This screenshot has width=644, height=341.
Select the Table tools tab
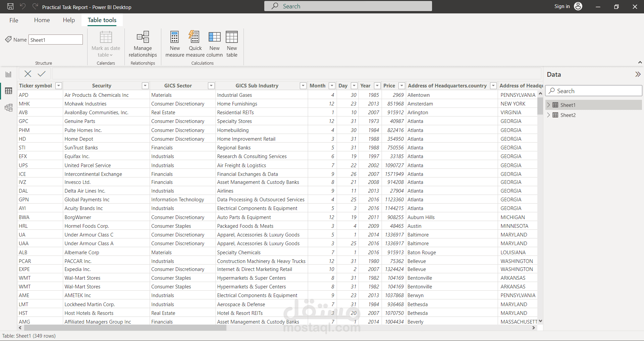pos(102,20)
